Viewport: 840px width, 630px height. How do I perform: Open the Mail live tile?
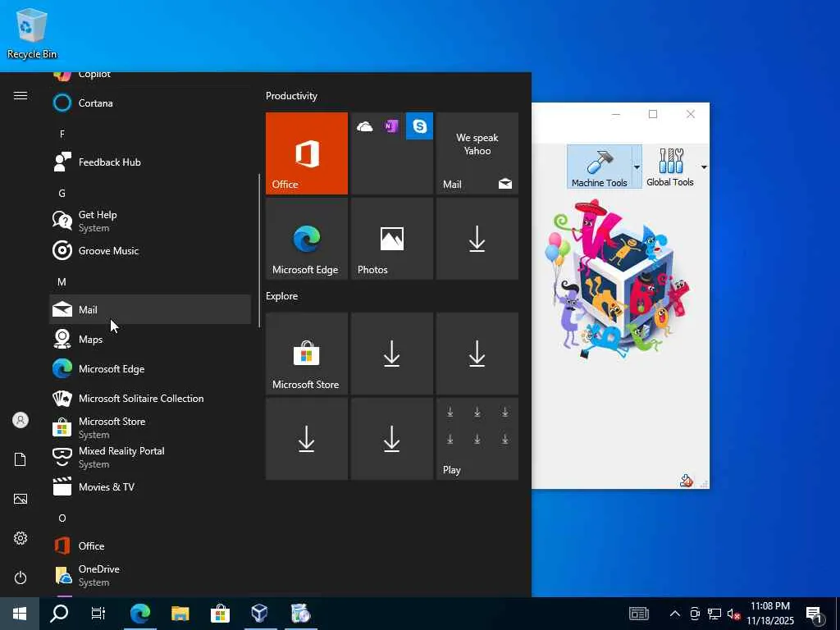(477, 153)
